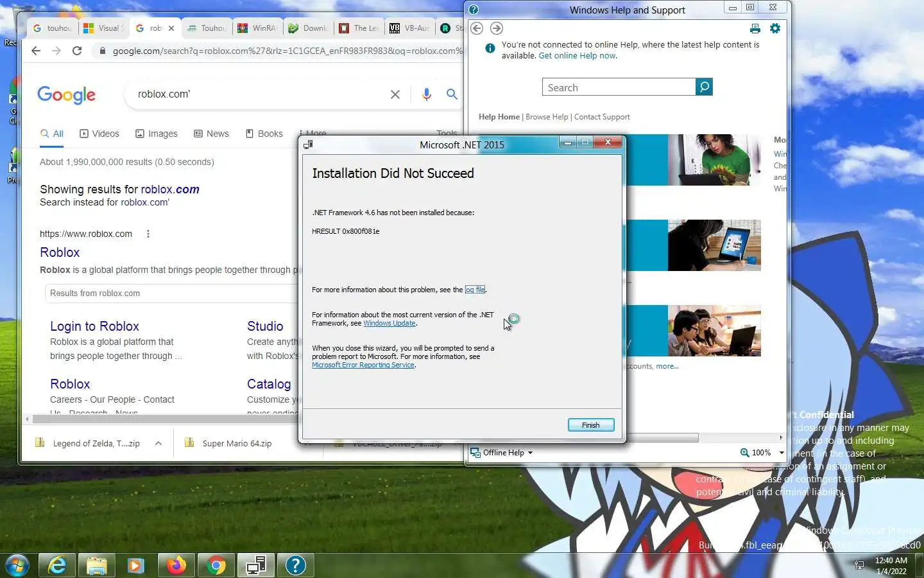Screen dimensions: 924x578
Task: Close the active roblox Chrome tab
Action: (171, 28)
